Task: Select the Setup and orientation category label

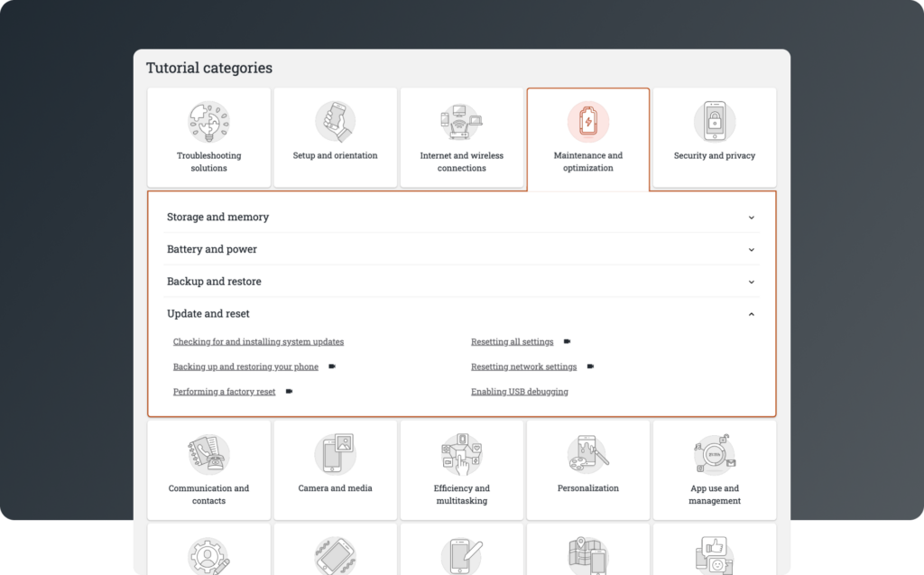Action: coord(336,155)
